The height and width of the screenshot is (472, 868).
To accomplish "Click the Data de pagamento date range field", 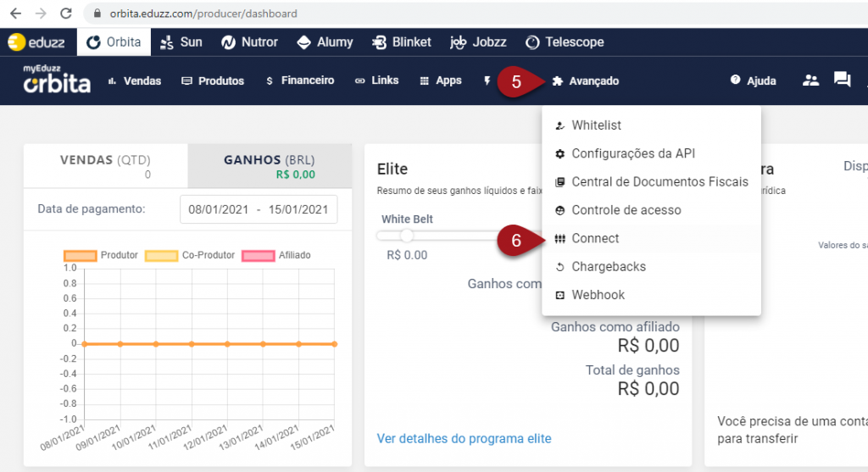I will pos(259,209).
